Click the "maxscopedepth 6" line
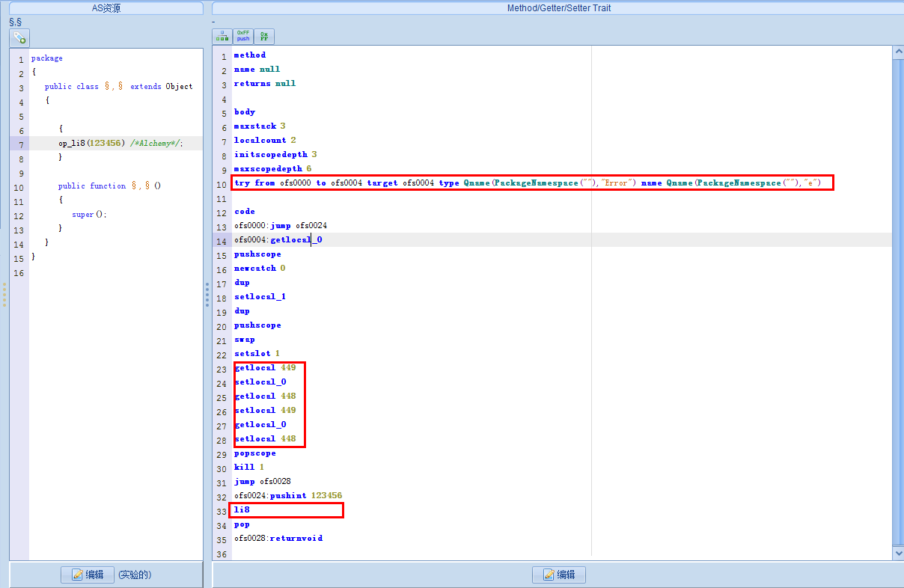 coord(273,169)
